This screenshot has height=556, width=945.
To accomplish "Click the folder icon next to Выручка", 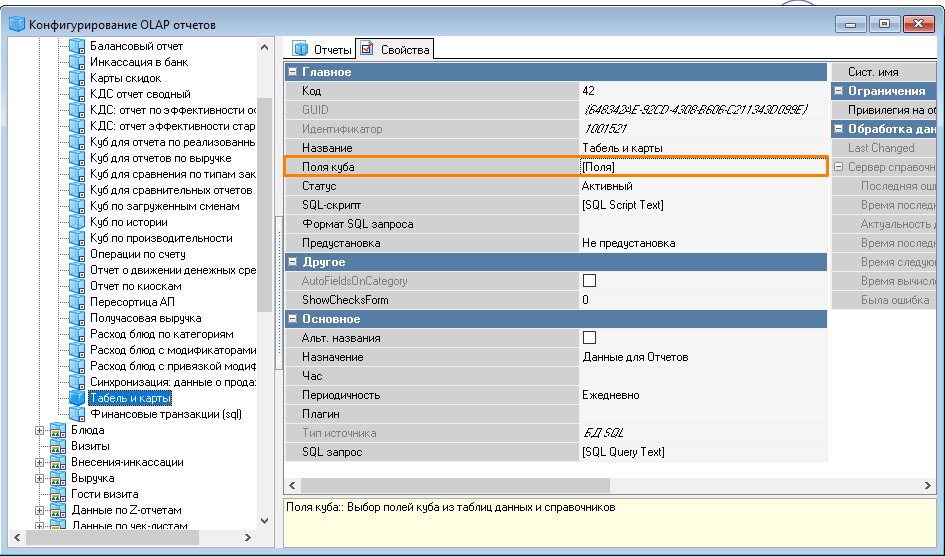I will click(59, 478).
